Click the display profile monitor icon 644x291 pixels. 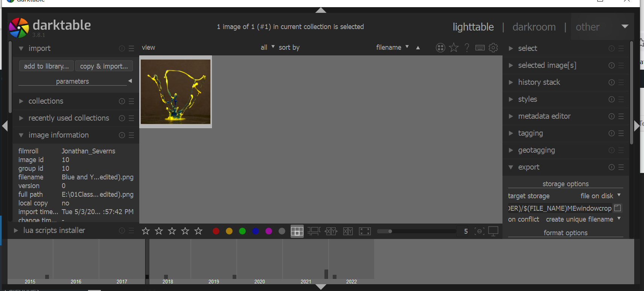(493, 231)
